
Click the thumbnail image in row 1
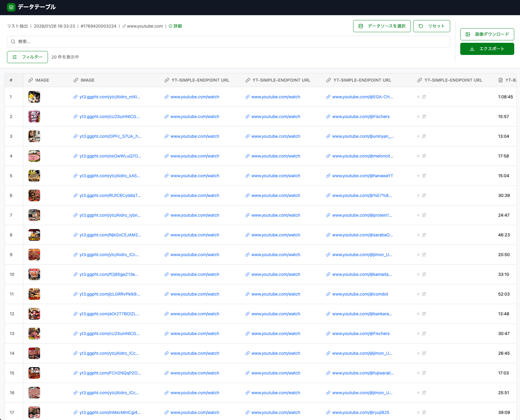[x=34, y=97]
